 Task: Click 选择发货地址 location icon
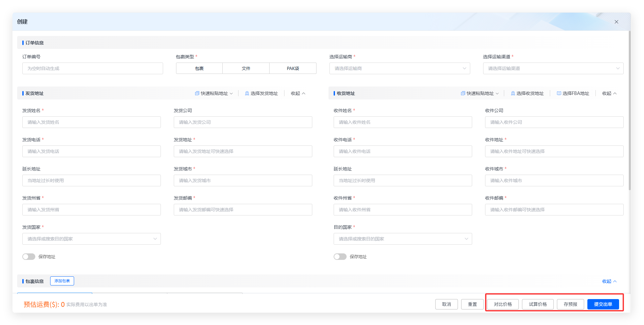247,93
